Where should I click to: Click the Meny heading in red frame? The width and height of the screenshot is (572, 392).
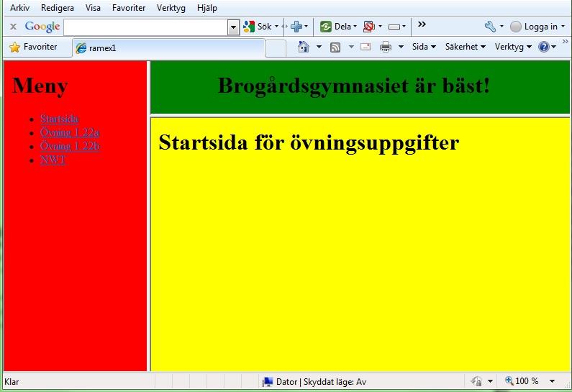[x=40, y=86]
